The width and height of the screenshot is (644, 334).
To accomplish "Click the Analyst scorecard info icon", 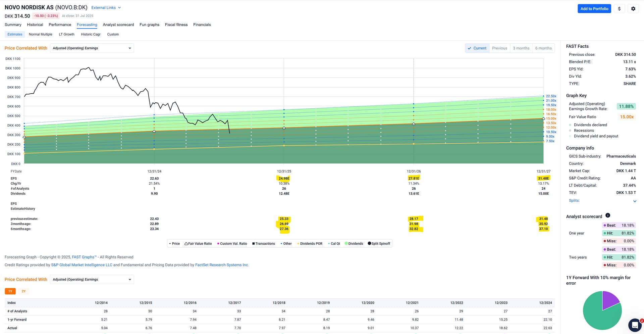I will coord(608,216).
